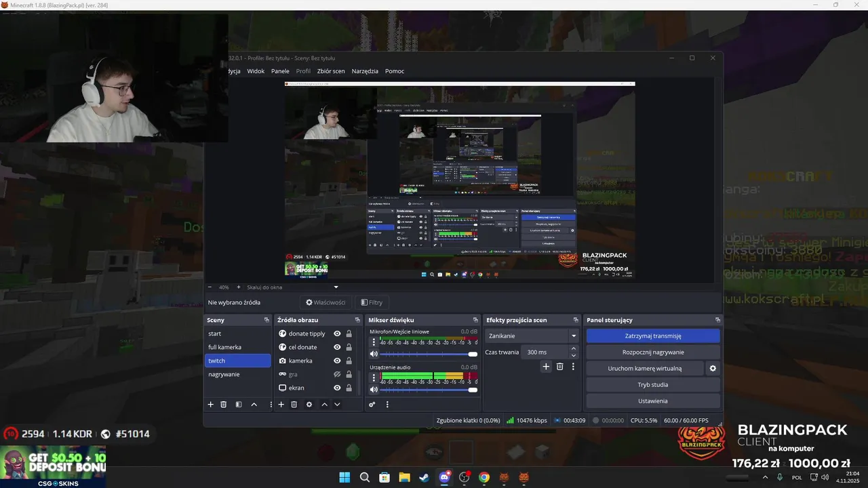This screenshot has height=488, width=868.
Task: Remove the transition using the Efekty trash icon
Action: pyautogui.click(x=559, y=367)
